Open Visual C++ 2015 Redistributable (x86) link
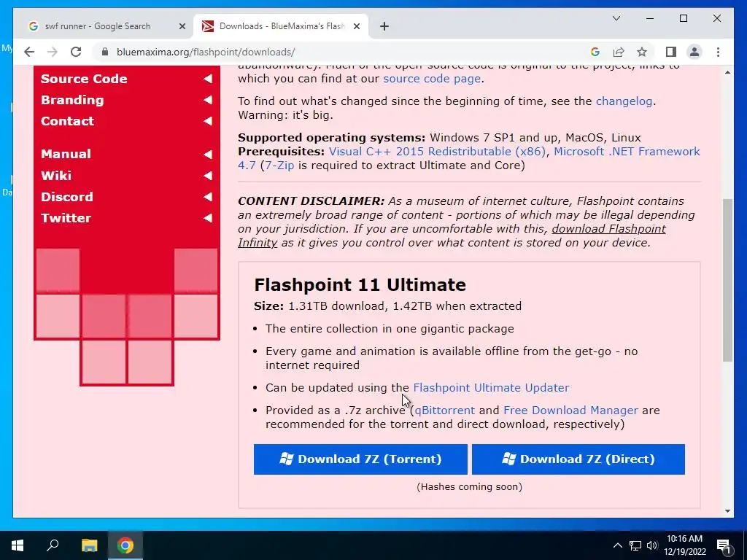747x560 pixels. tap(437, 152)
